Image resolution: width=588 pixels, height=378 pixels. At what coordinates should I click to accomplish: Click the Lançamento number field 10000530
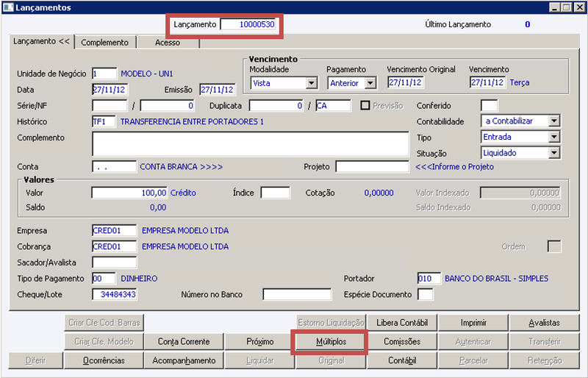[248, 24]
